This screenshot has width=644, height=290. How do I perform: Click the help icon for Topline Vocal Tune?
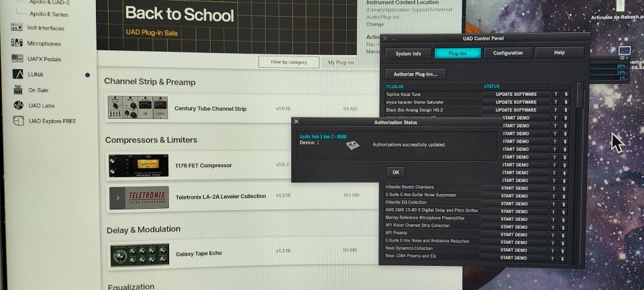coord(555,95)
